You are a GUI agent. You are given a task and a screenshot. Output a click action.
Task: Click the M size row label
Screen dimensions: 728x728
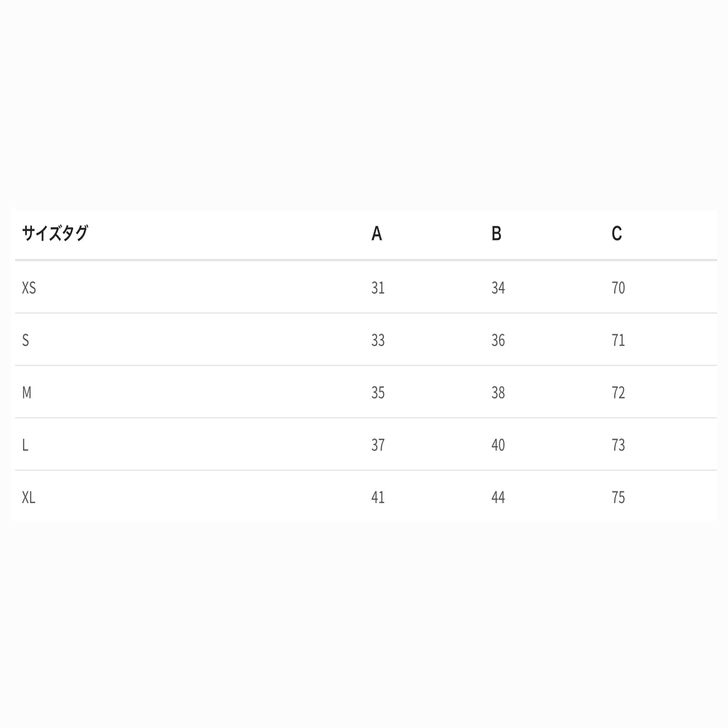click(27, 393)
